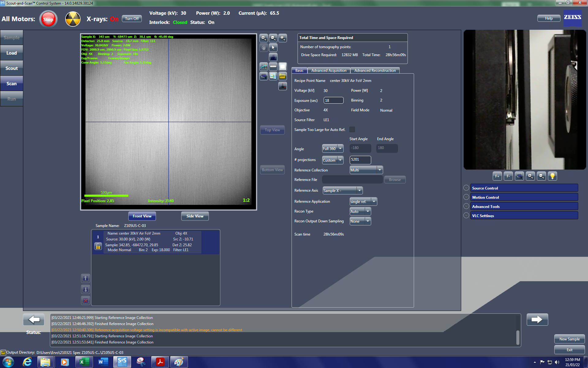Switch to Advanced Reconstruction tab
The height and width of the screenshot is (368, 588).
click(x=375, y=71)
